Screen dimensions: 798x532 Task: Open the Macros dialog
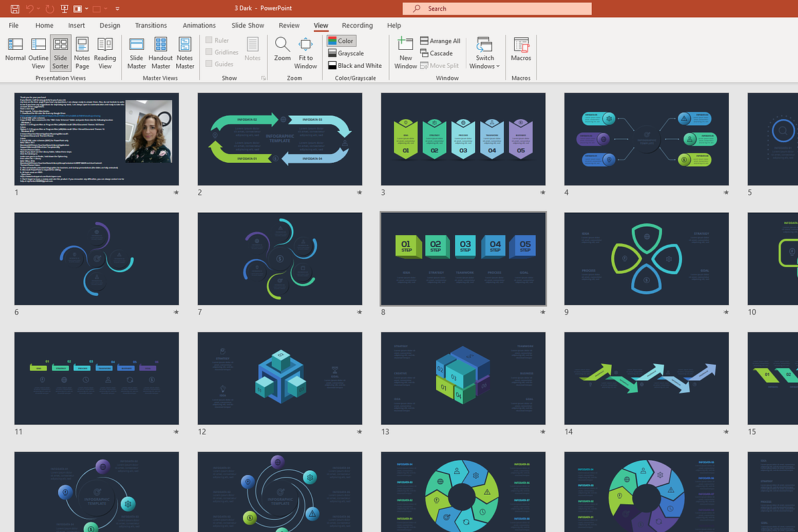tap(521, 50)
